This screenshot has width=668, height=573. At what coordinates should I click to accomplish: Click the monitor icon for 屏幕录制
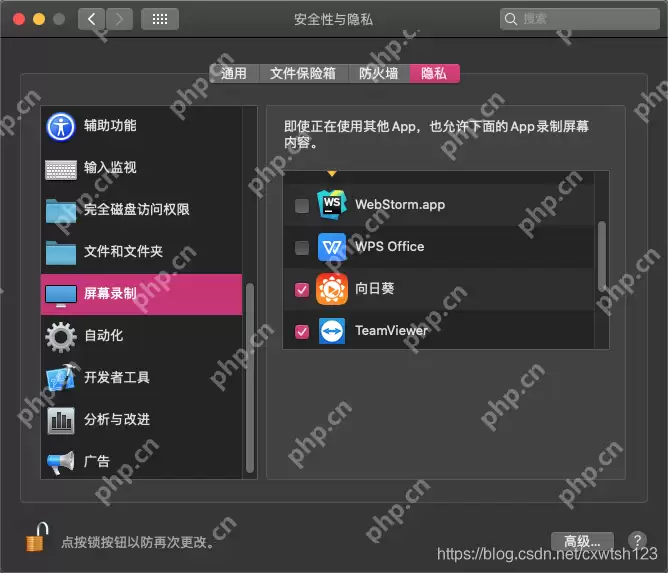(61, 295)
